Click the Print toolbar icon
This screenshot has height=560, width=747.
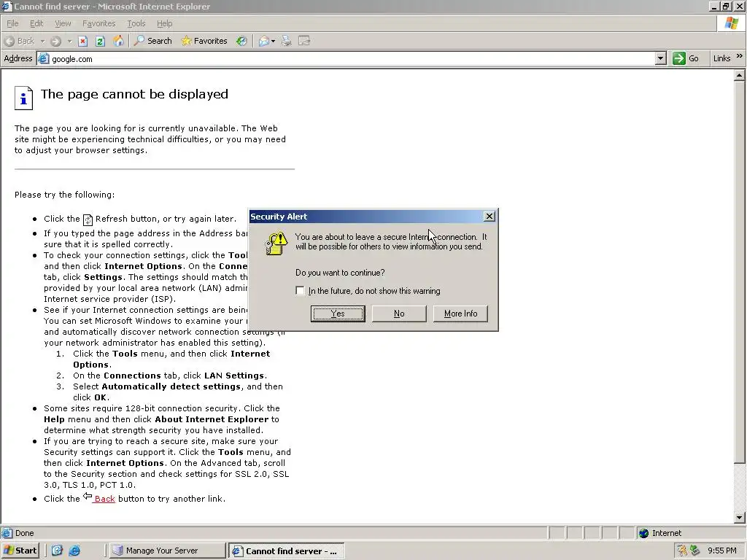[x=286, y=41]
